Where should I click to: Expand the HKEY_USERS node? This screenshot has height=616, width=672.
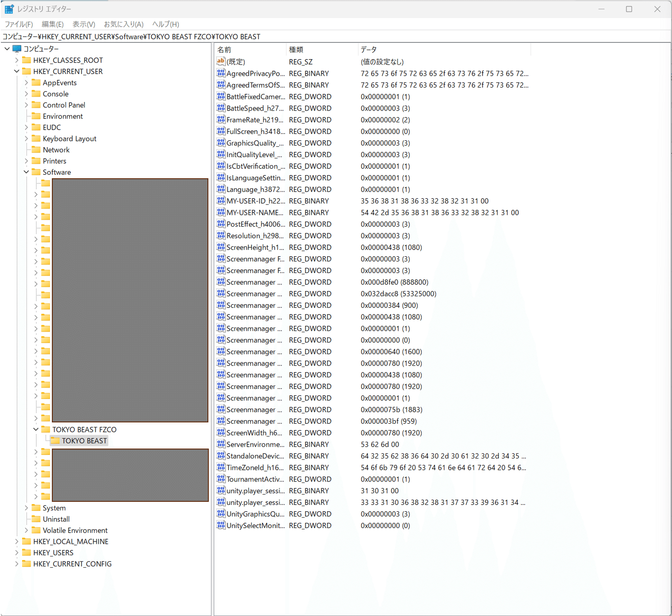pos(17,552)
